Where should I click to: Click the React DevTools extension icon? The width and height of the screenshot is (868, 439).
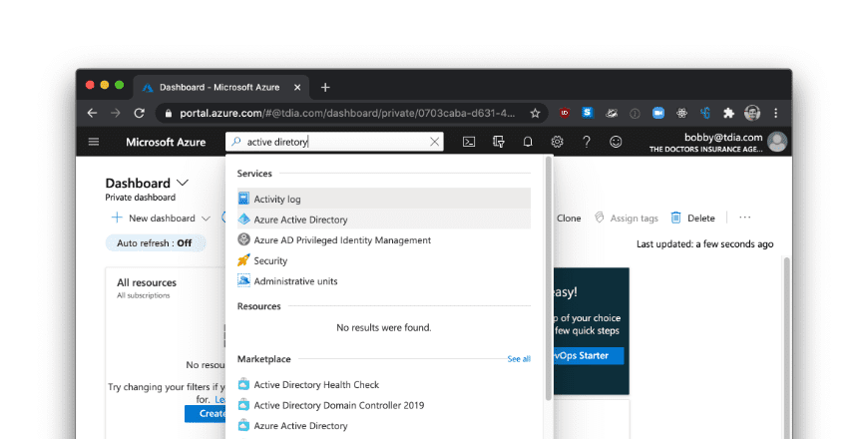[681, 113]
